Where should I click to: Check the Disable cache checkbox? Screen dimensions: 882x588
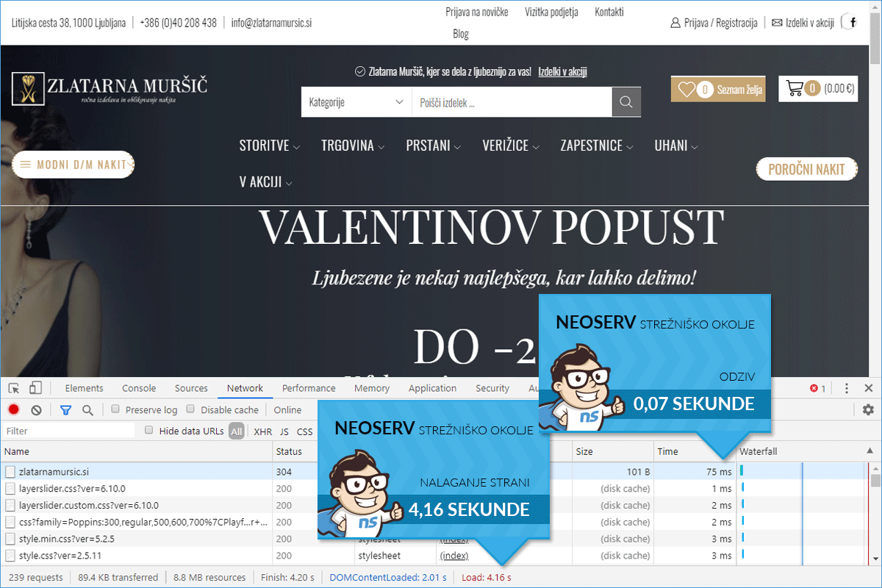click(190, 409)
